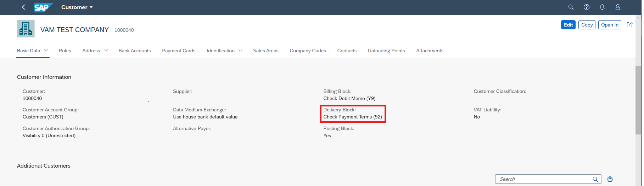Viewport: 644px width, 186px height.
Task: Click the SAP logo
Action: (x=43, y=7)
